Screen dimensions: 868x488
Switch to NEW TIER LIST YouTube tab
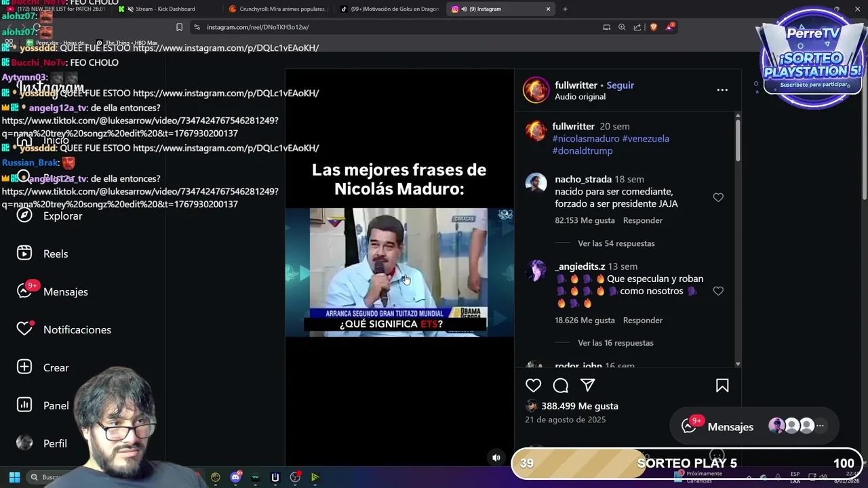pyautogui.click(x=56, y=9)
